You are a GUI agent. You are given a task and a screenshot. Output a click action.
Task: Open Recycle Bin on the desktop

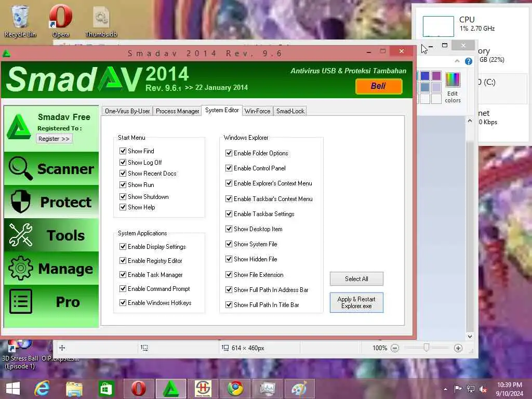20,21
